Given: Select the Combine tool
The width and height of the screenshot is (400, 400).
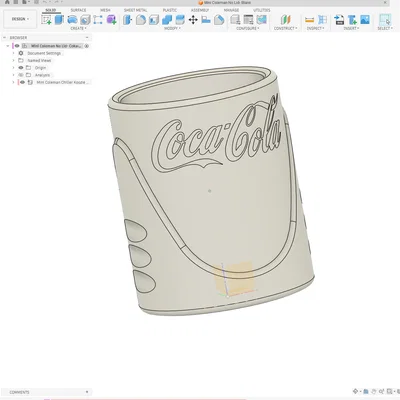Looking at the screenshot, I should [x=167, y=20].
